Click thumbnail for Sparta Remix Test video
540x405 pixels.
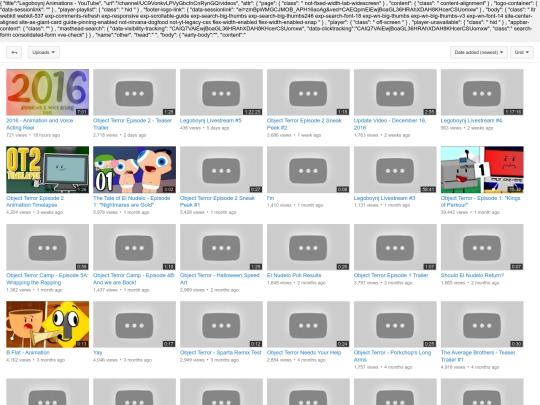point(221,324)
